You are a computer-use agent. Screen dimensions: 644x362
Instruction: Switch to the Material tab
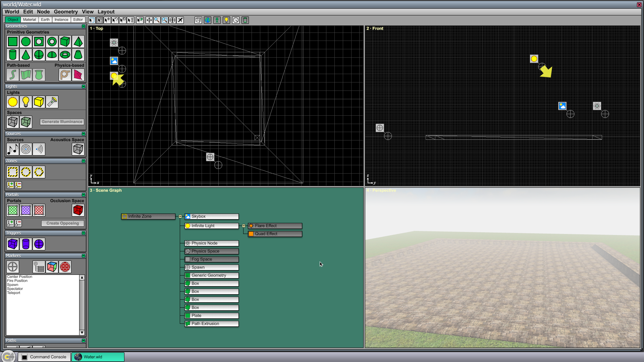point(30,20)
